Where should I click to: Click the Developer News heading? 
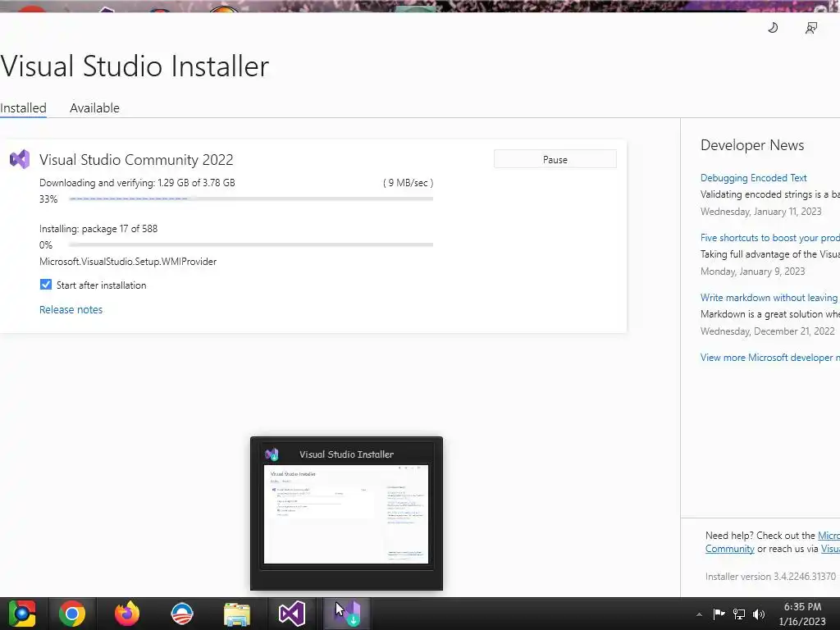[752, 145]
